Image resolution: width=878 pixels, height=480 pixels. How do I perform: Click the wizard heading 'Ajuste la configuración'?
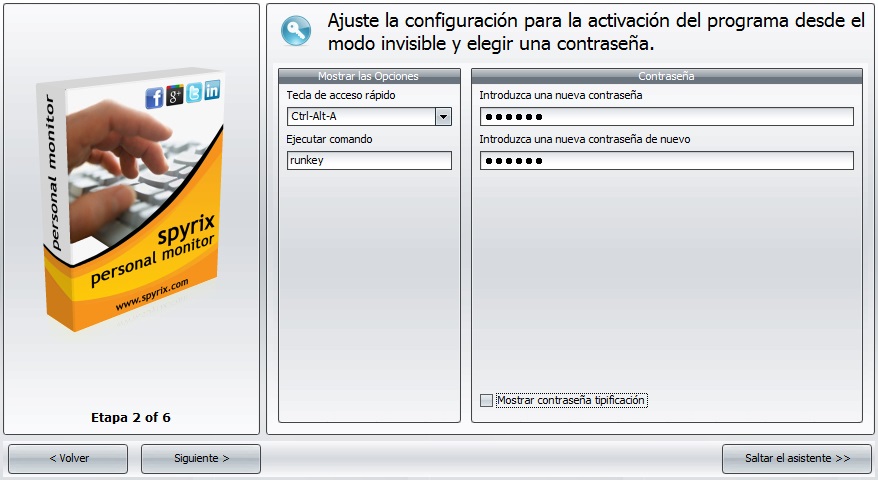(x=596, y=32)
